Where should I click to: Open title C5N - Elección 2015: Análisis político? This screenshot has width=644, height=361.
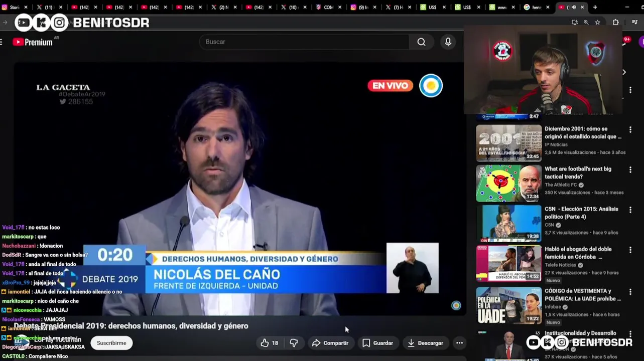click(x=581, y=213)
